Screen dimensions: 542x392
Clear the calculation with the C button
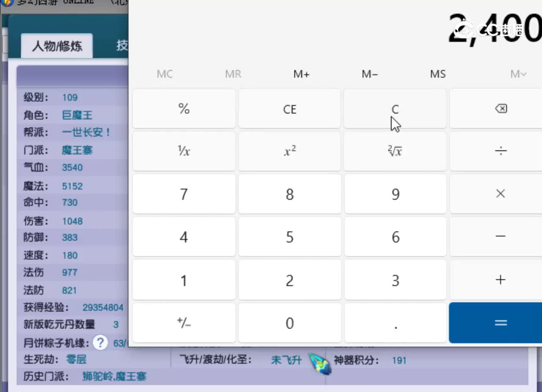395,108
